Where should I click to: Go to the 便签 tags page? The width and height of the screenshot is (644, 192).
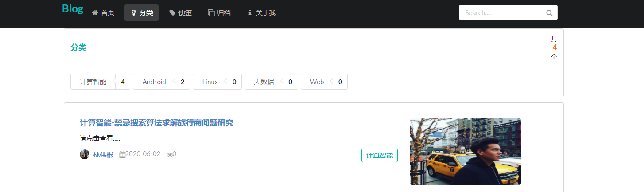pyautogui.click(x=180, y=13)
